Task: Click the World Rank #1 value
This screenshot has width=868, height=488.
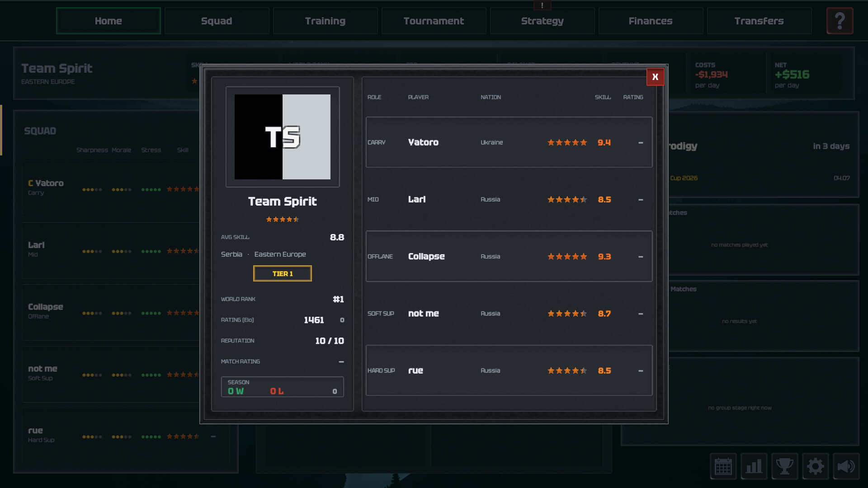Action: click(338, 299)
